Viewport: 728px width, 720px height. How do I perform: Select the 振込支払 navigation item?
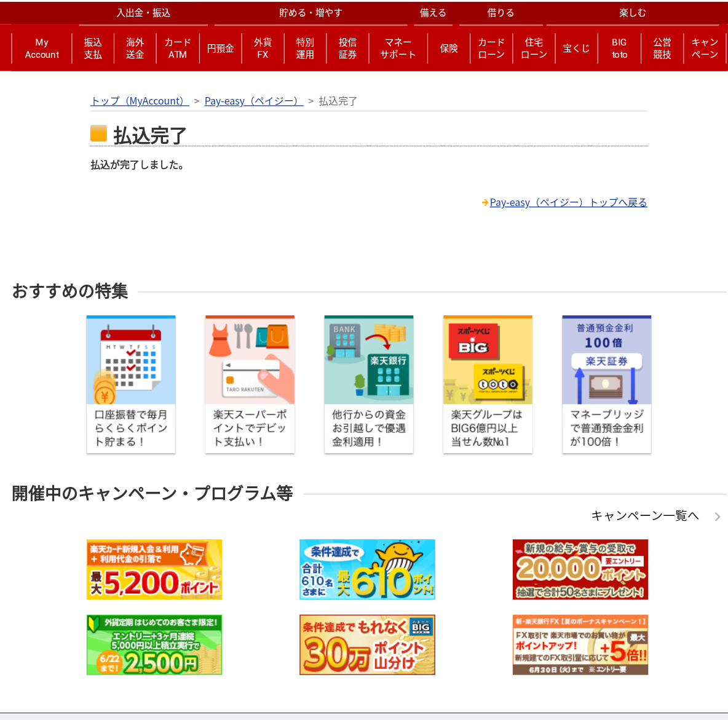[x=93, y=49]
